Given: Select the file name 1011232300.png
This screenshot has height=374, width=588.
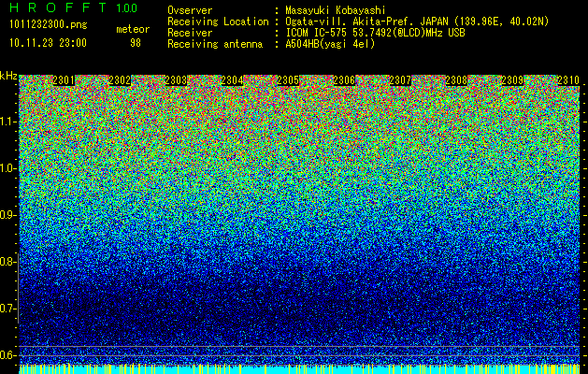Looking at the screenshot, I should point(49,24).
